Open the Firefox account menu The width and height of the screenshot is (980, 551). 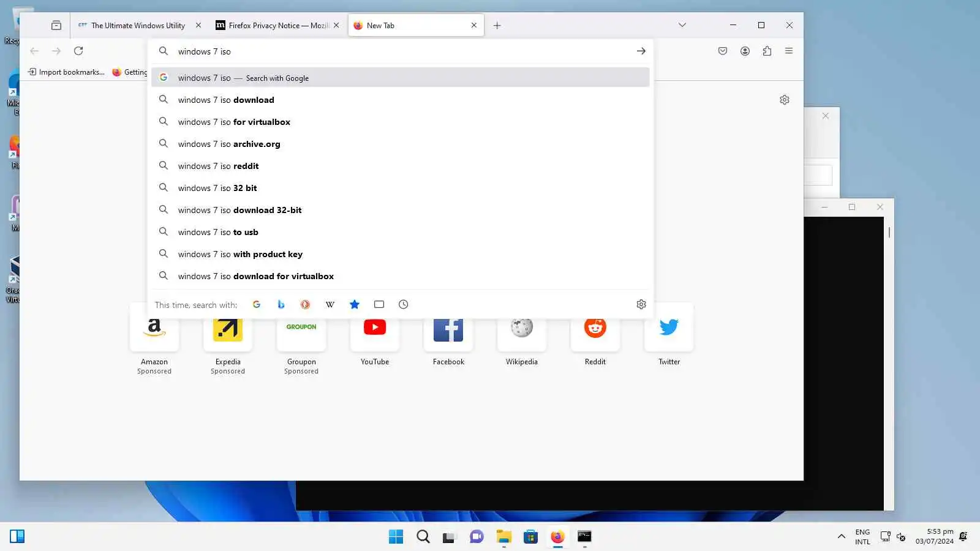[745, 51]
